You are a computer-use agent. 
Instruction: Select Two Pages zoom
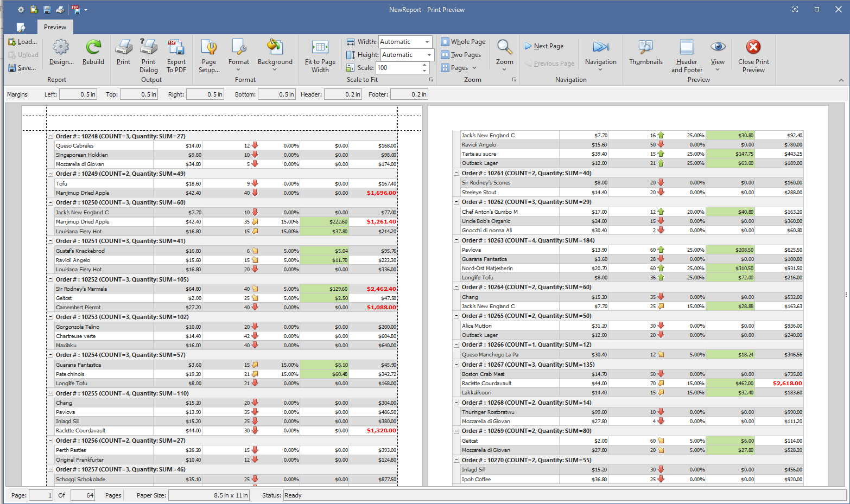click(x=461, y=55)
